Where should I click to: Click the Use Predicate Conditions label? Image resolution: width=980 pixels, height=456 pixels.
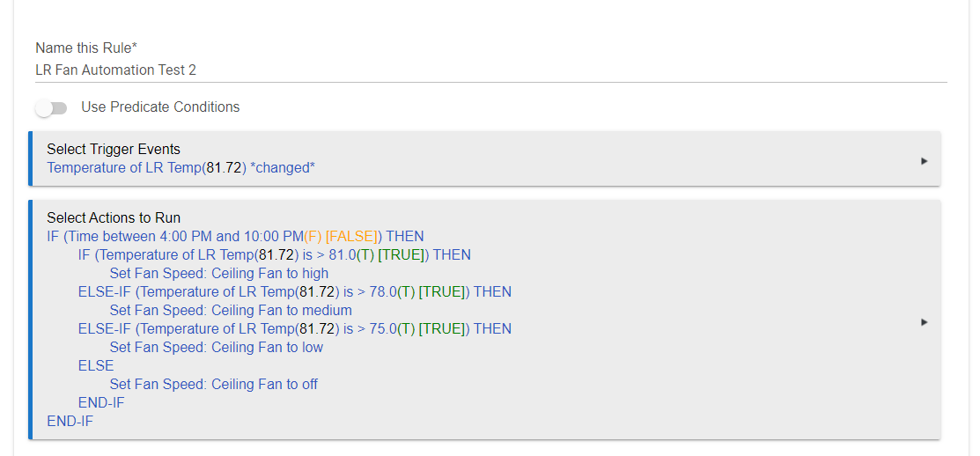point(160,107)
